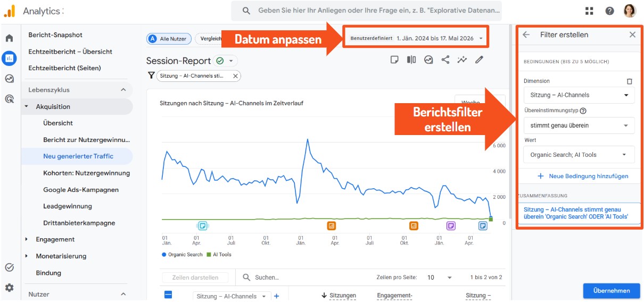Toggle AI Tools legend series
This screenshot has width=644, height=302.
point(219,255)
